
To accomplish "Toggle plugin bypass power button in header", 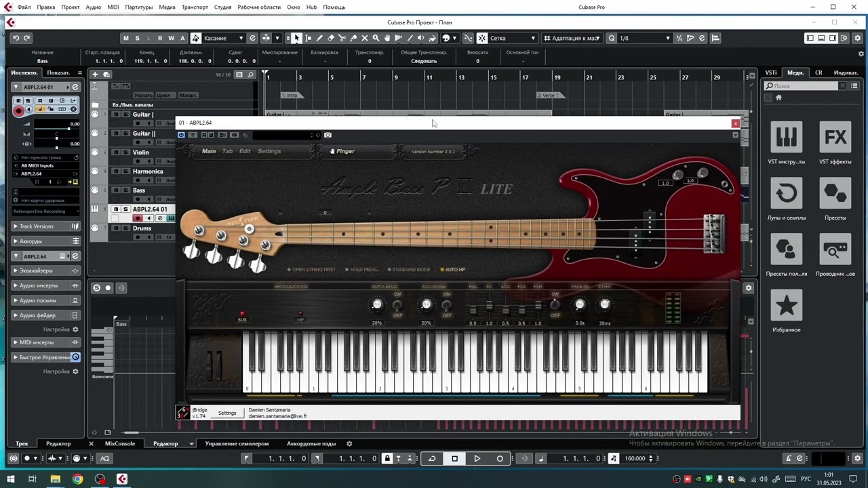I will pos(181,135).
